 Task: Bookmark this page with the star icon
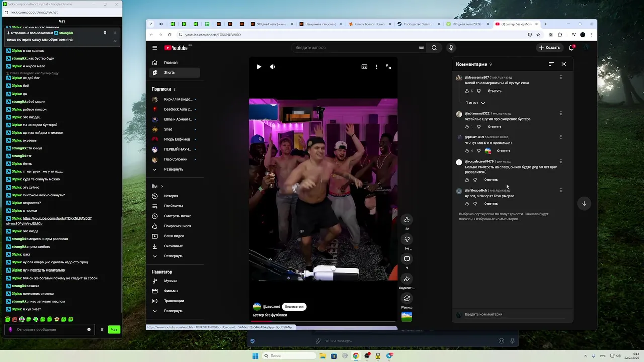click(538, 35)
